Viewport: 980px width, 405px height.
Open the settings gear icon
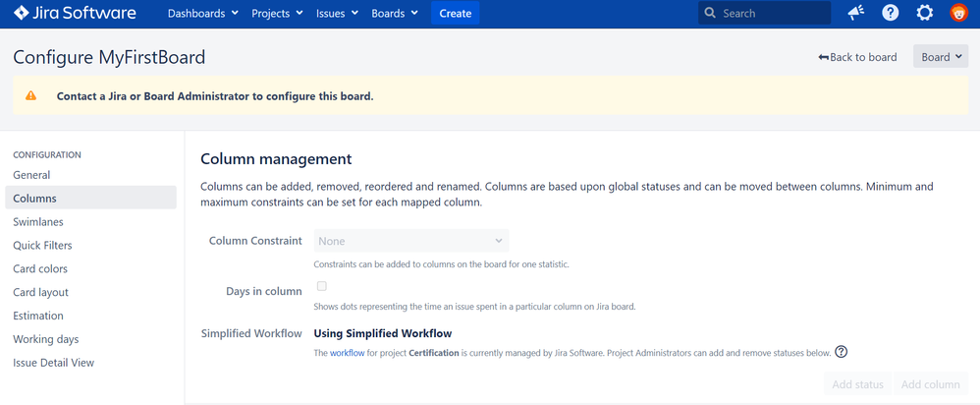click(x=924, y=13)
